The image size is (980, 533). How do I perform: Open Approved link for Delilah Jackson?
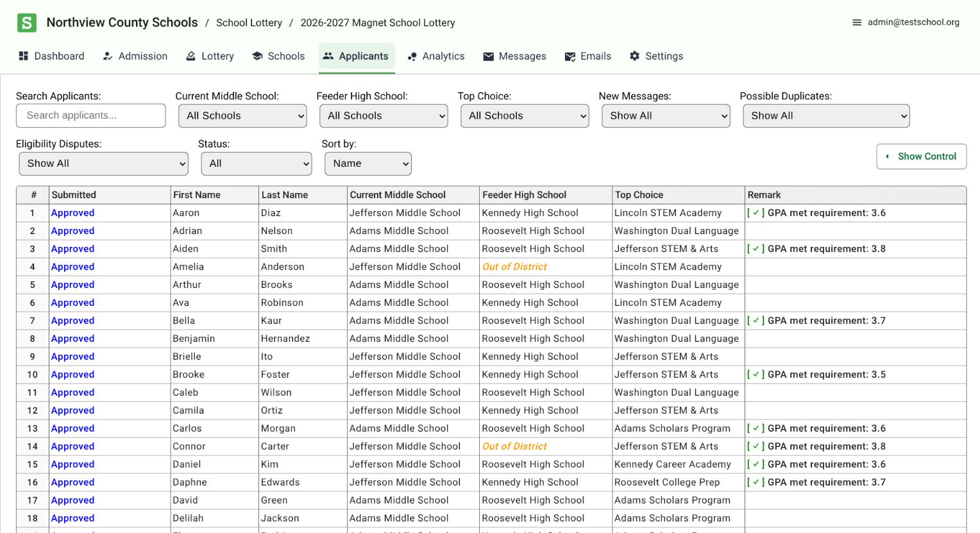(x=73, y=518)
